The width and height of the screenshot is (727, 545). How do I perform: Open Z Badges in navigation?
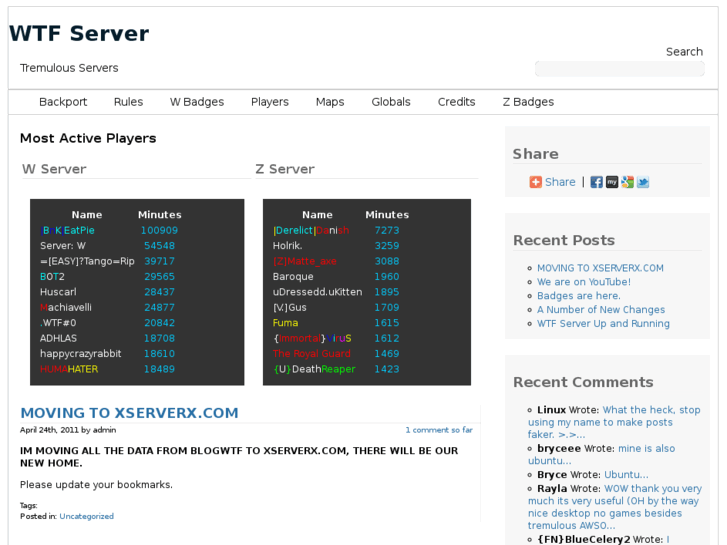(529, 102)
